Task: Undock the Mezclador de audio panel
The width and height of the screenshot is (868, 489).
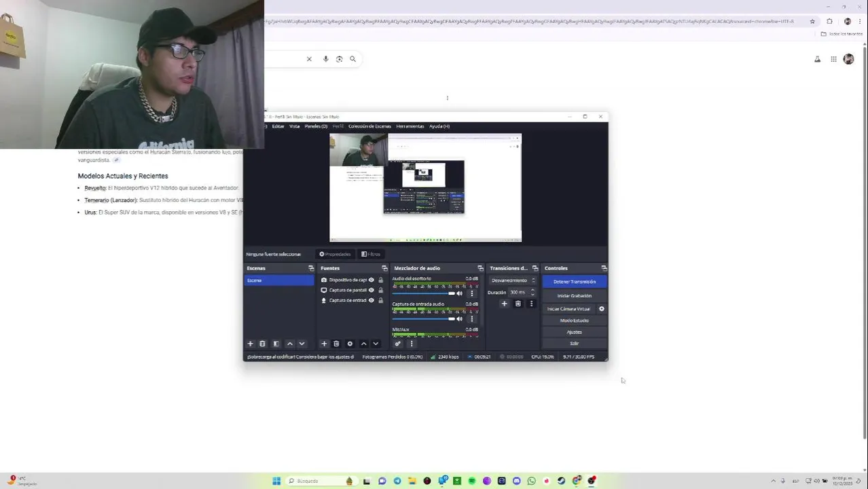Action: pos(480,268)
